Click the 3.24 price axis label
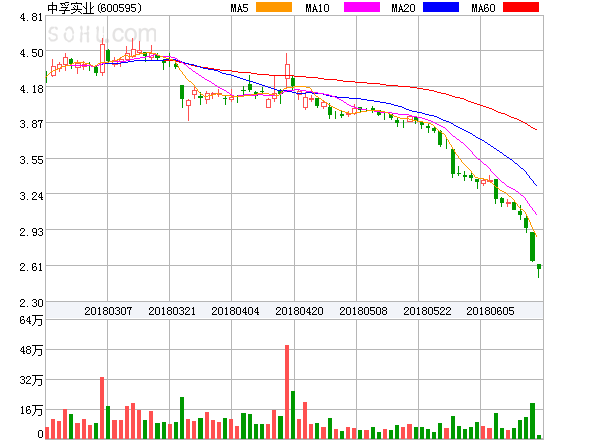Viewport: 600px width, 440px height. point(31,196)
